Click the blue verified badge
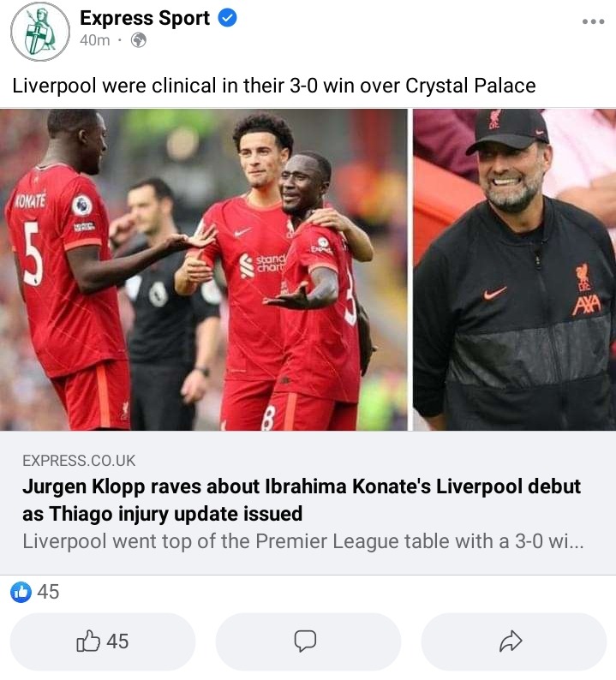The image size is (616, 680). point(227,18)
